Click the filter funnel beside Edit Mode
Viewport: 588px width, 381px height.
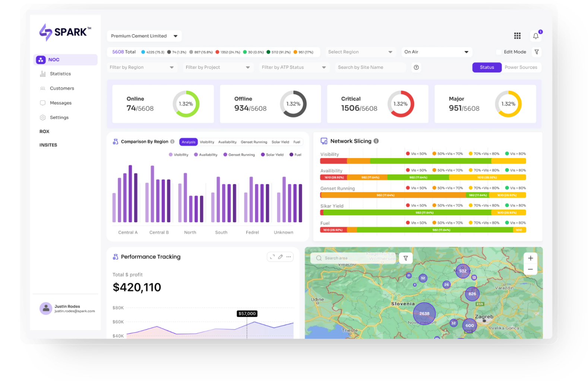(x=537, y=52)
